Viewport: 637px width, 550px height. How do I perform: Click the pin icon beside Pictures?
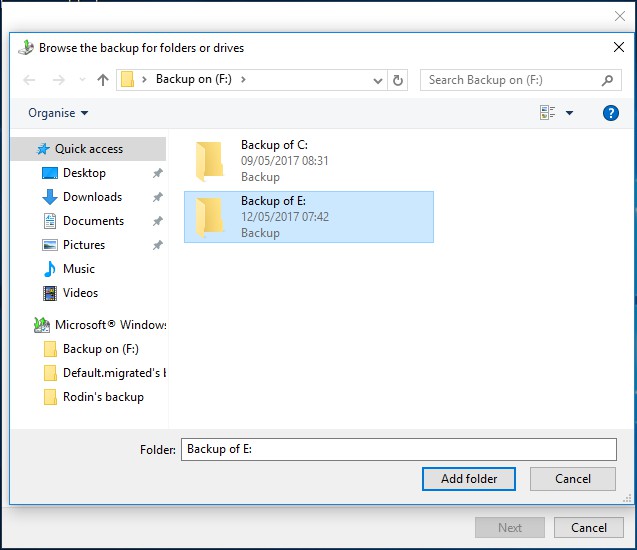pyautogui.click(x=158, y=245)
